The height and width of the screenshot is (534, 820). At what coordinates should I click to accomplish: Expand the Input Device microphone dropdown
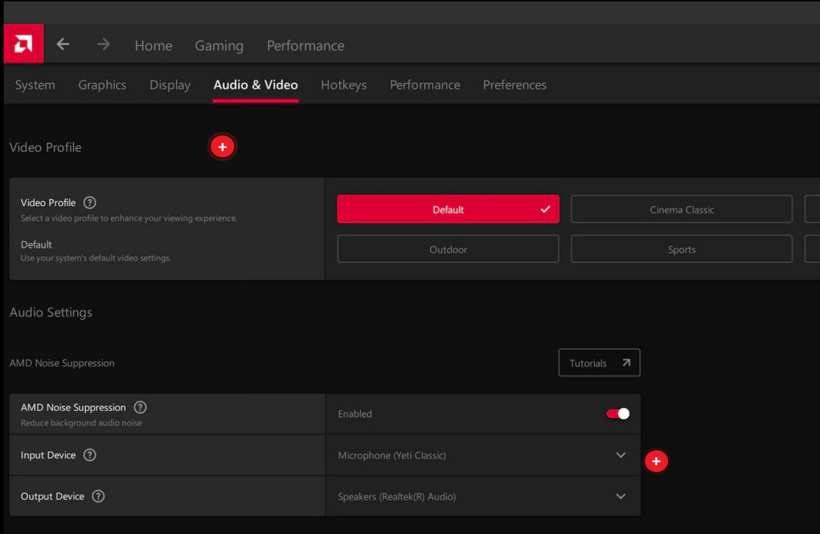(x=620, y=455)
